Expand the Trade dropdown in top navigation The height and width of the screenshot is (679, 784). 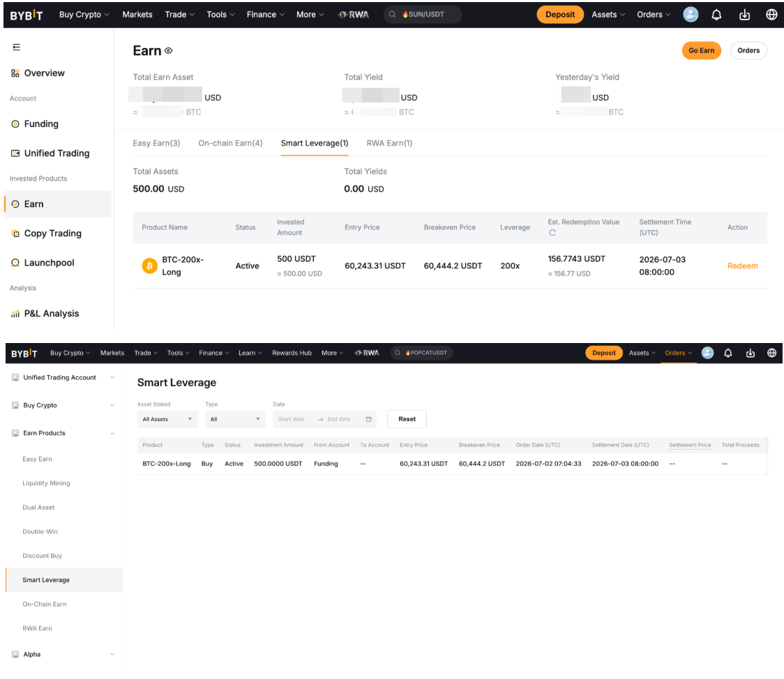(x=180, y=15)
